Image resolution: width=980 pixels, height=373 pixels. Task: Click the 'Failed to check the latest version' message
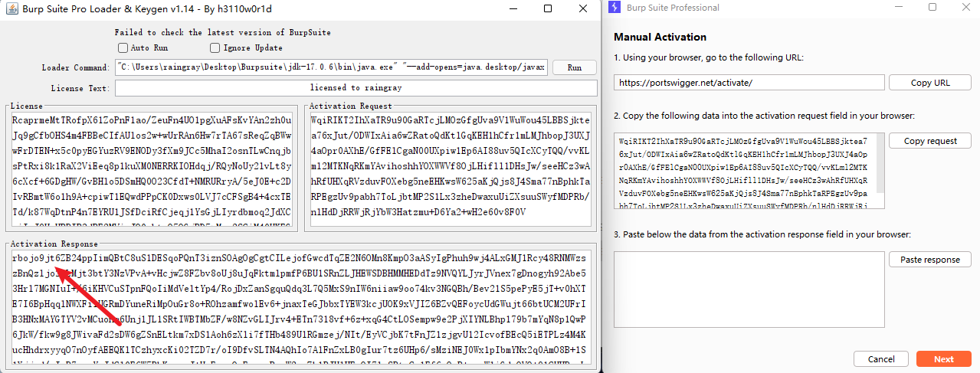(x=222, y=33)
